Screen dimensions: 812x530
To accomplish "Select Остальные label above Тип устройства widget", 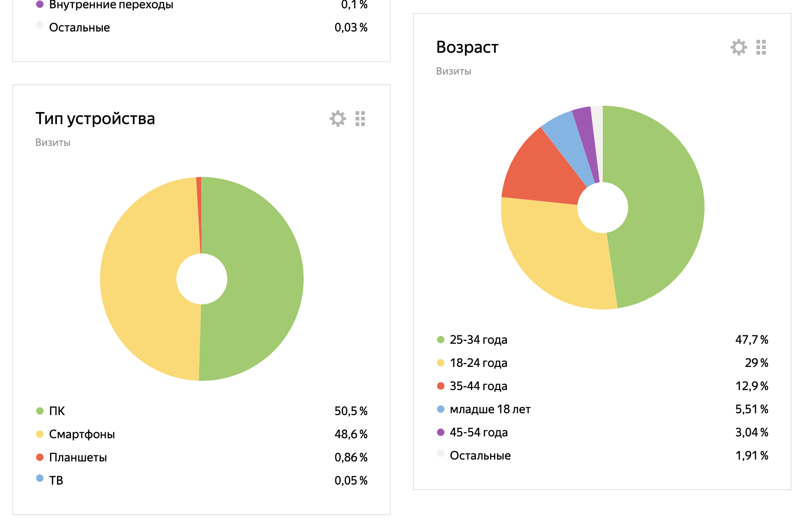I will [x=79, y=27].
